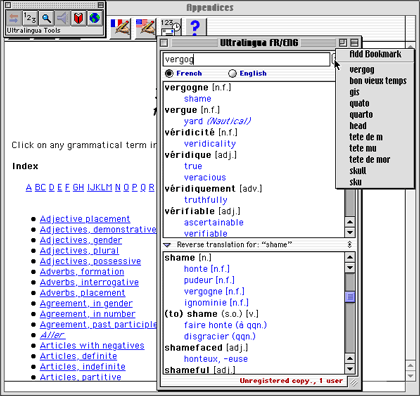The height and width of the screenshot is (396, 420).
Task: Select 'gis' from history menu
Action: coord(375,92)
